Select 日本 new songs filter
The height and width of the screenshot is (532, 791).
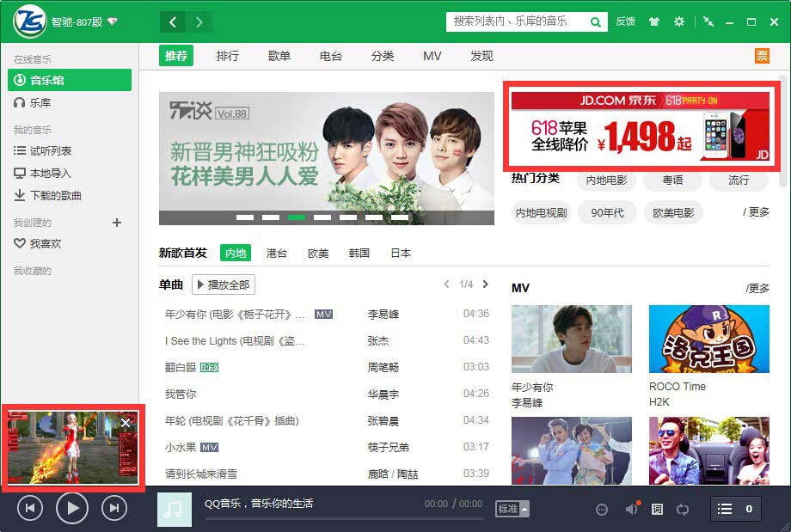point(401,254)
